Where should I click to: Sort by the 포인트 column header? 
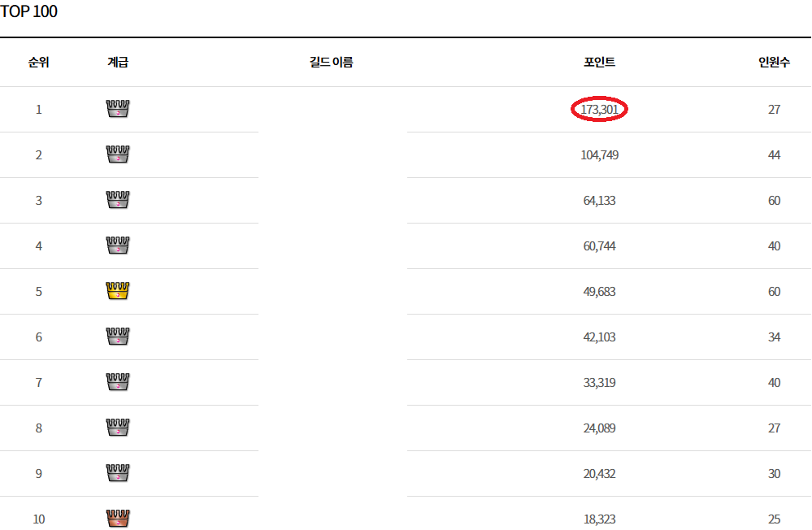pyautogui.click(x=599, y=62)
